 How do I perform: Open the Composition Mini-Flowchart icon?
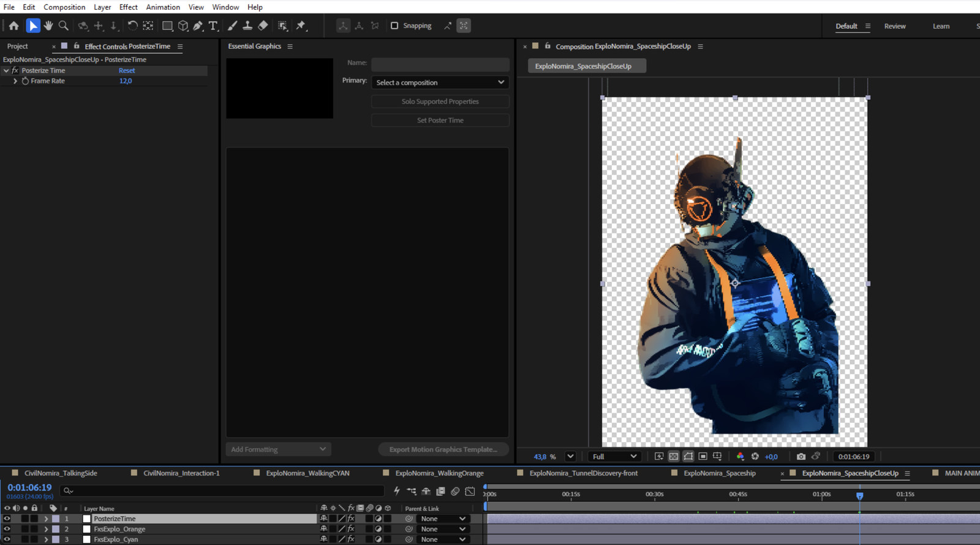[412, 491]
